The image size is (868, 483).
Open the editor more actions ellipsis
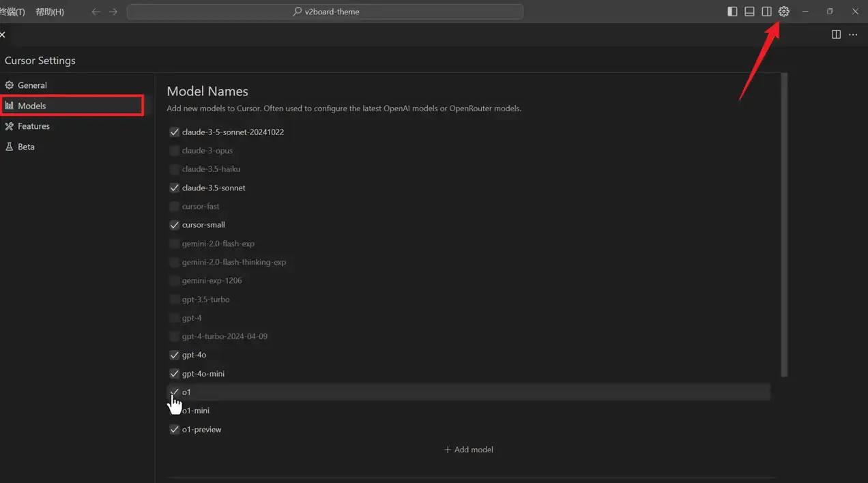tap(853, 35)
